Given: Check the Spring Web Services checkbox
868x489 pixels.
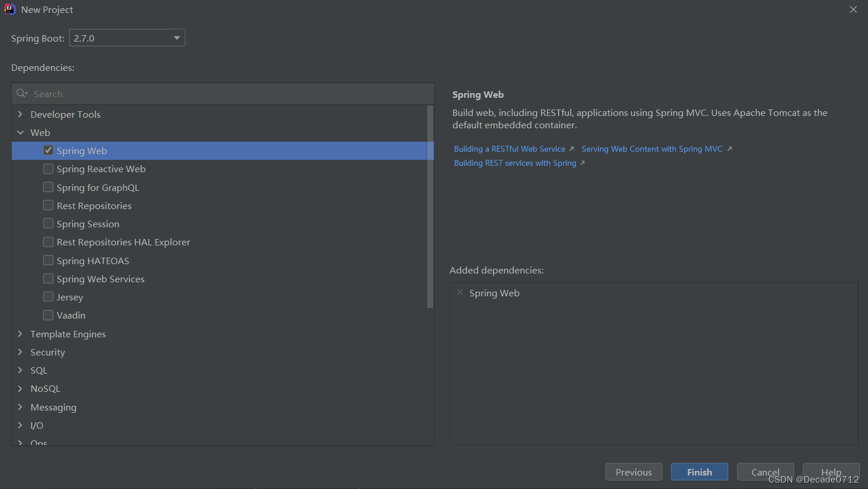Looking at the screenshot, I should coord(48,278).
